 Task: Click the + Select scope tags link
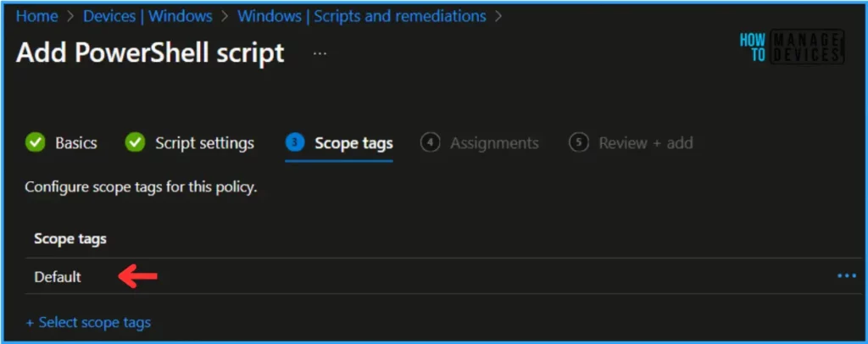click(88, 322)
